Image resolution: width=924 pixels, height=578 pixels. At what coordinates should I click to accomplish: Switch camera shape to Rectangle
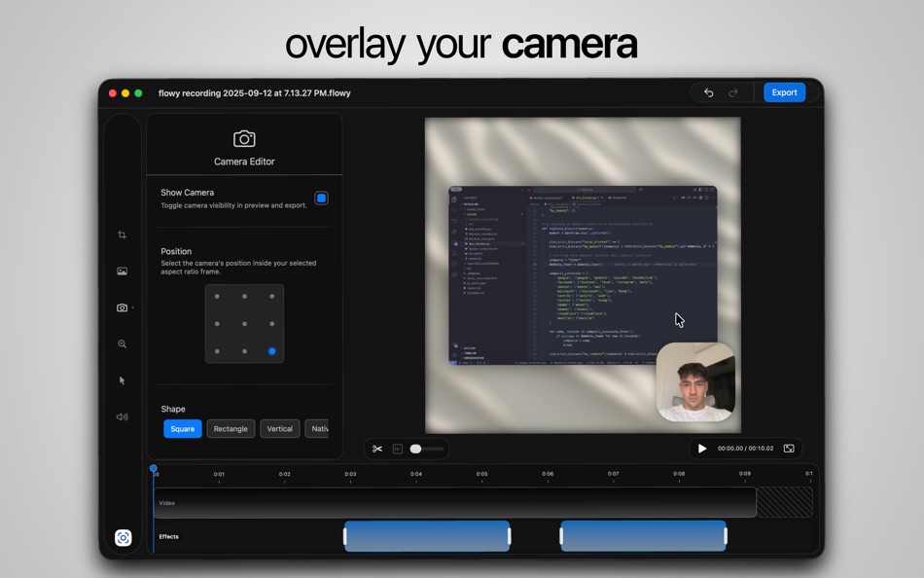231,428
